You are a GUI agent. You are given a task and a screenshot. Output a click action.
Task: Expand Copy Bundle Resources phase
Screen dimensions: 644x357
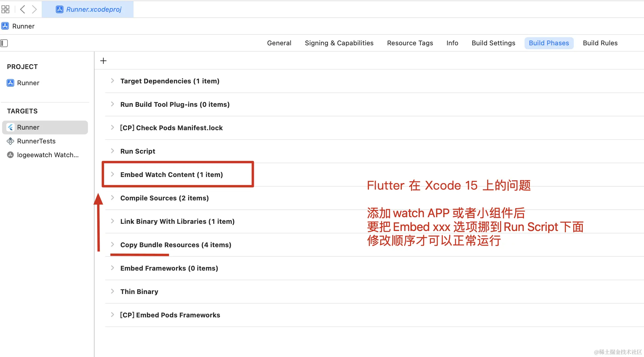[113, 244]
